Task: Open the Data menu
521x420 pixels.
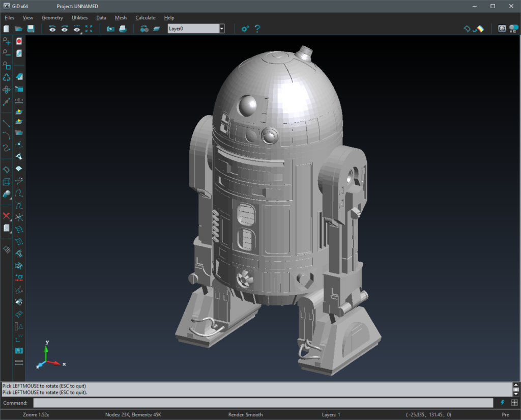Action: [x=101, y=18]
